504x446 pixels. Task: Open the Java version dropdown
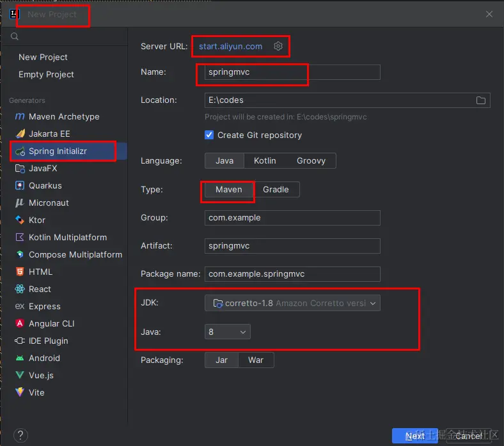tap(227, 332)
